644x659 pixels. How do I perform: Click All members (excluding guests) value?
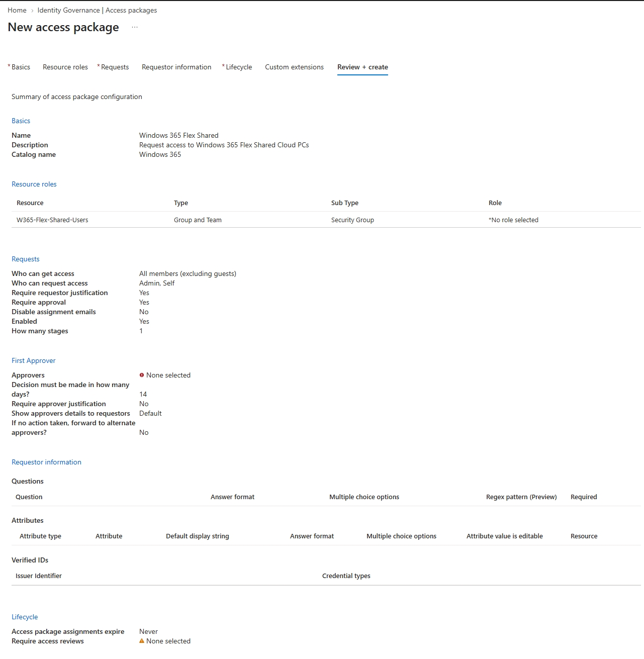[x=188, y=273]
